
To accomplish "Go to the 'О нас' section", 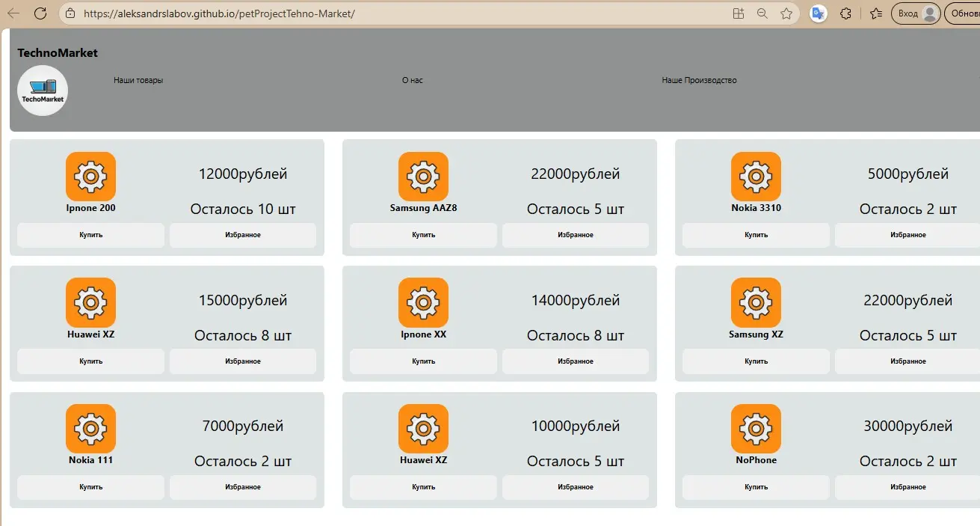I will tap(412, 80).
